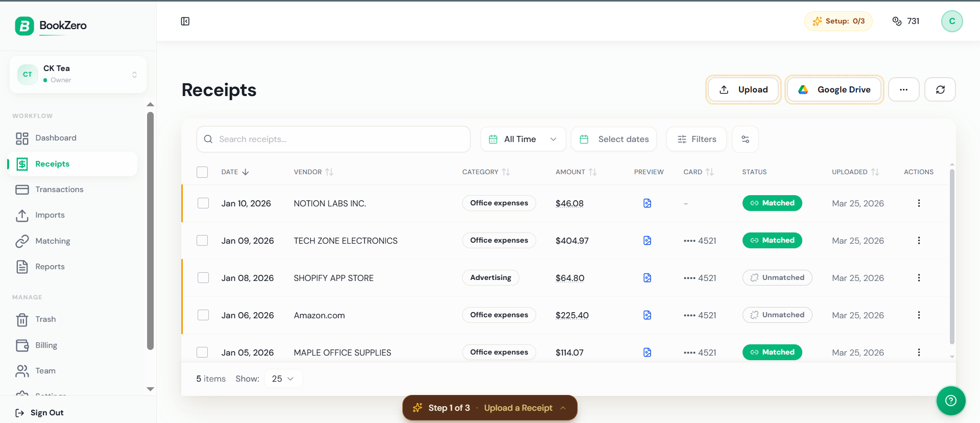
Task: Open the view settings sliders icon
Action: coord(745,139)
